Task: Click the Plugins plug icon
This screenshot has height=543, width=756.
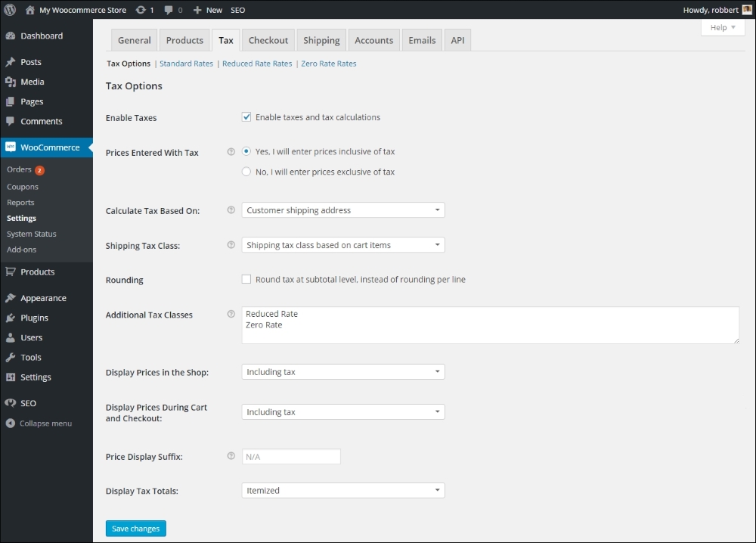Action: click(10, 318)
